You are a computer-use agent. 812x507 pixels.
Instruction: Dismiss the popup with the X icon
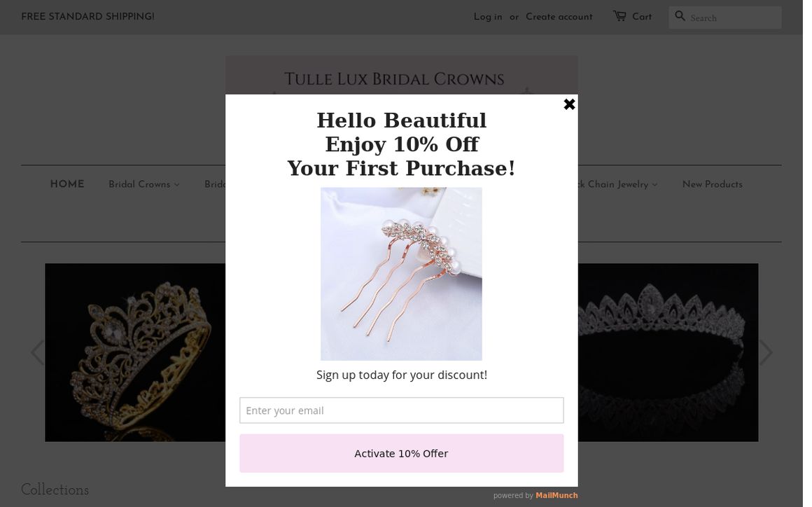pyautogui.click(x=568, y=104)
